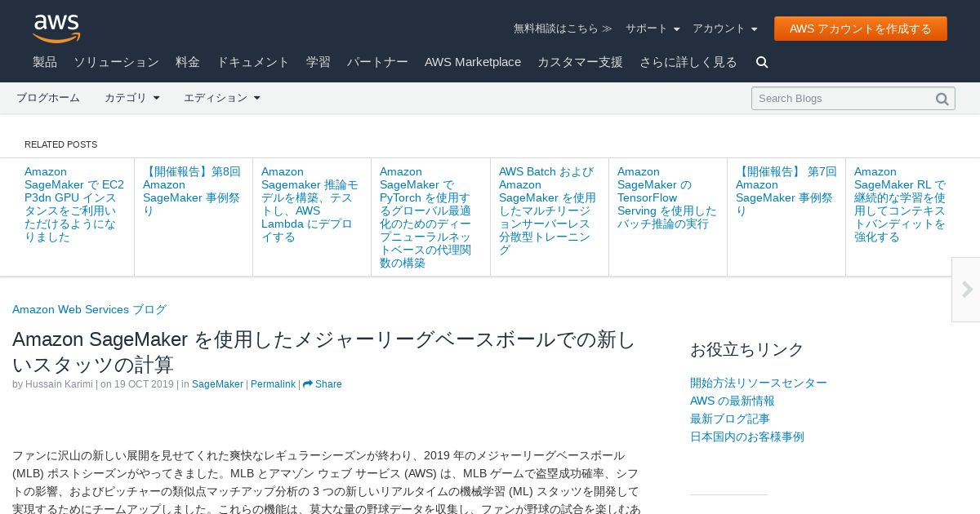Click the お役立ちリンク heading
The image size is (980, 514).
pos(747,349)
